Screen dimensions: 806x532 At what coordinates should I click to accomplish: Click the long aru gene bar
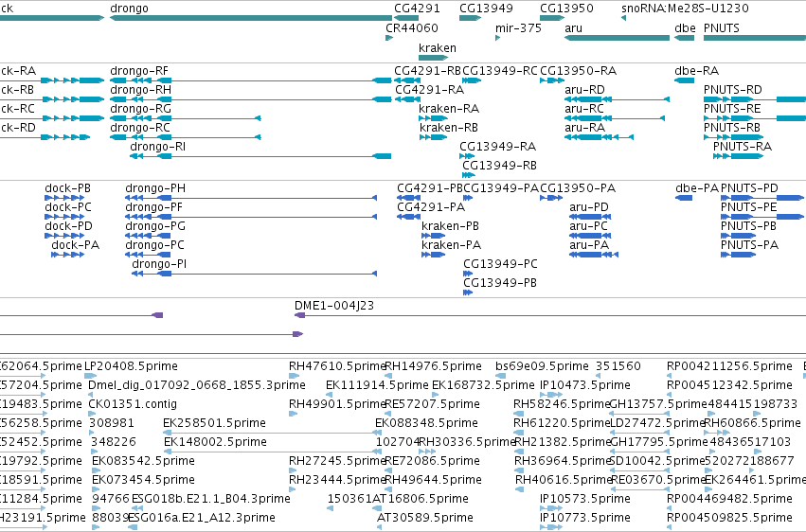point(617,38)
